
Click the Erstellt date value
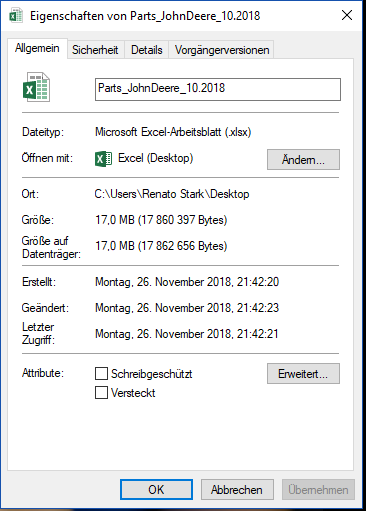187,282
